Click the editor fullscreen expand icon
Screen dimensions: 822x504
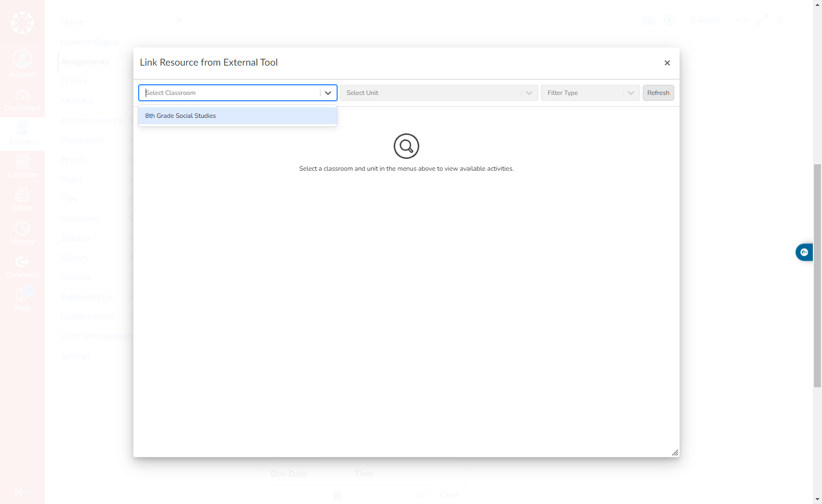pos(762,20)
